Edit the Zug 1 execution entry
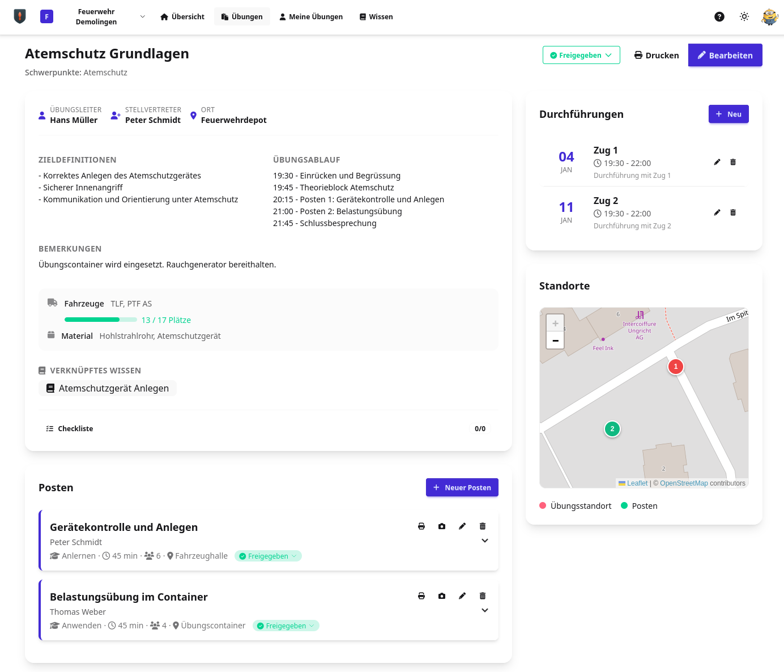Viewport: 784px width, 672px height. tap(717, 162)
